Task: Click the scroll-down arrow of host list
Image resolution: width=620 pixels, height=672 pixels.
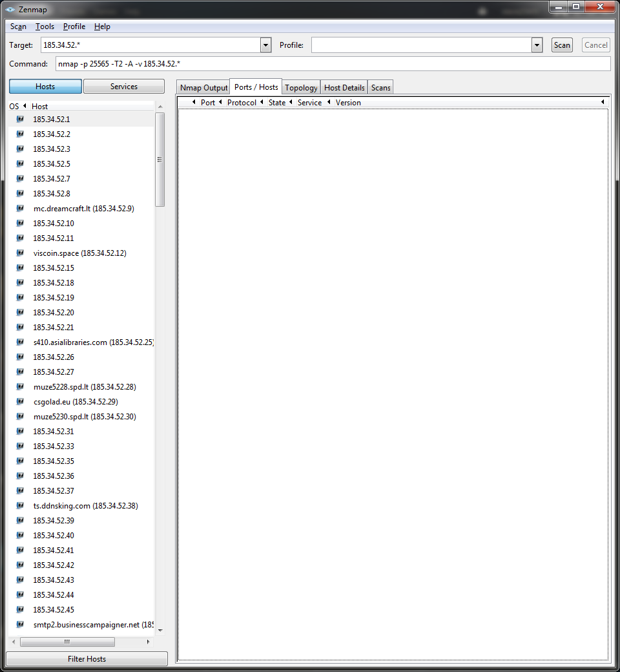Action: (160, 630)
